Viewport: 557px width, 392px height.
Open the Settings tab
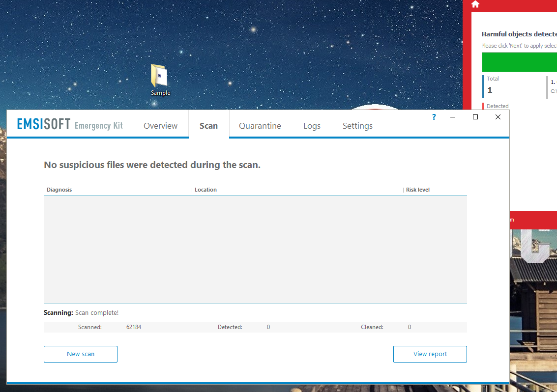357,126
